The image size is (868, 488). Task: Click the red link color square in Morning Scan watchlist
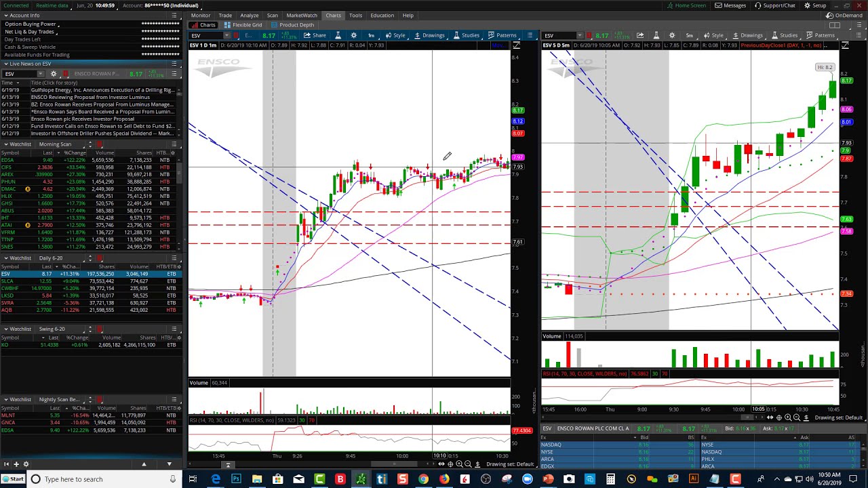(99, 144)
